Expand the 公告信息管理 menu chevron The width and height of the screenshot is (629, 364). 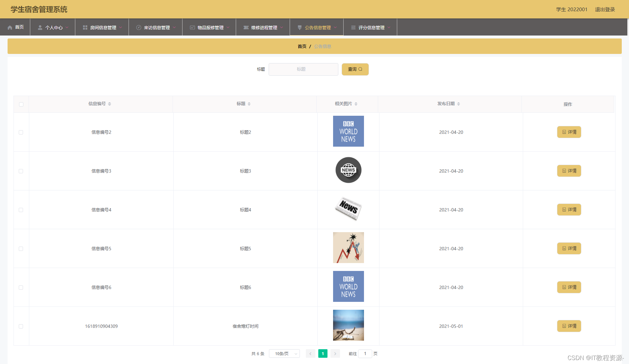335,28
